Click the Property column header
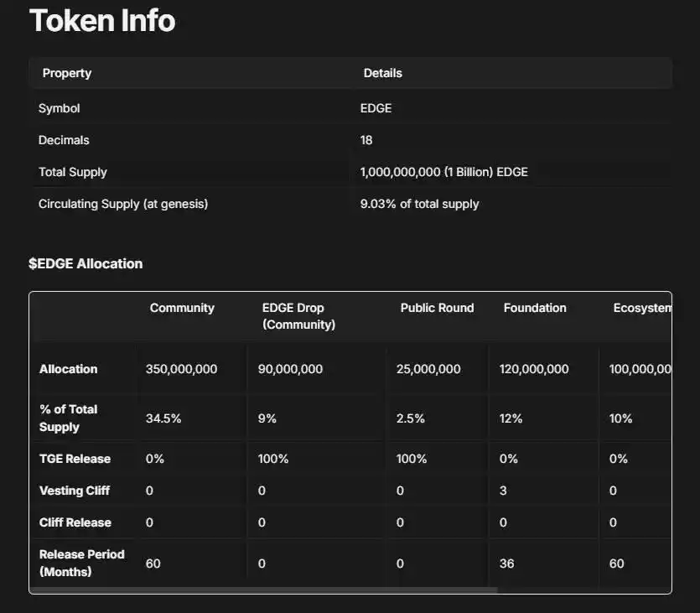 point(67,73)
